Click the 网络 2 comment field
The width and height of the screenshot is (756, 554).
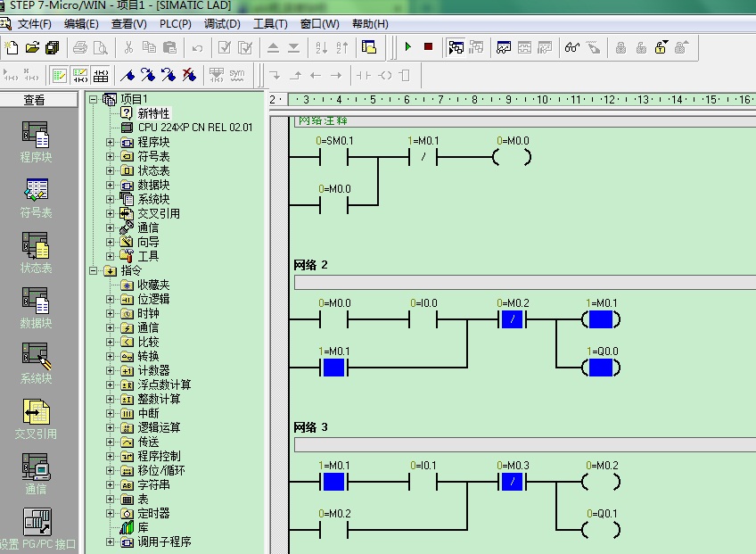click(524, 282)
